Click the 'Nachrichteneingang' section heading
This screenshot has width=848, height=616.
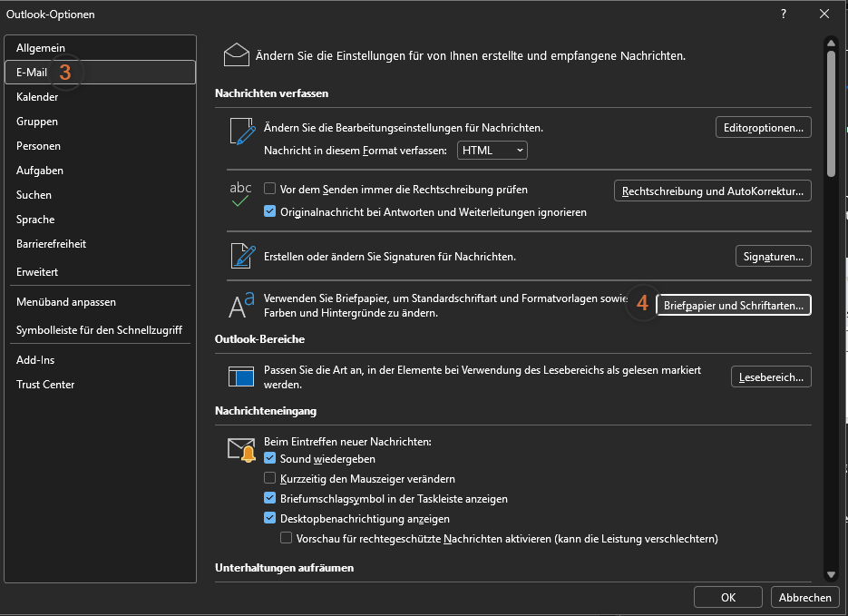tap(266, 411)
